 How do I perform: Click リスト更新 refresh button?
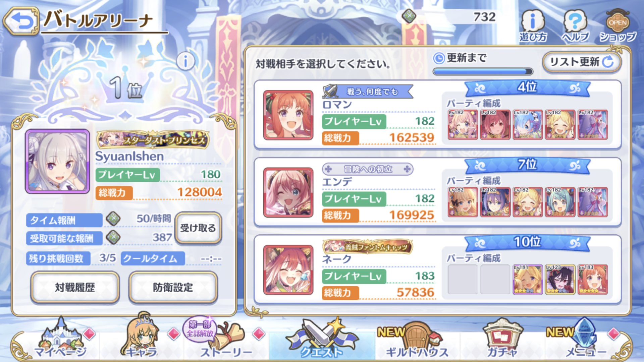point(582,62)
